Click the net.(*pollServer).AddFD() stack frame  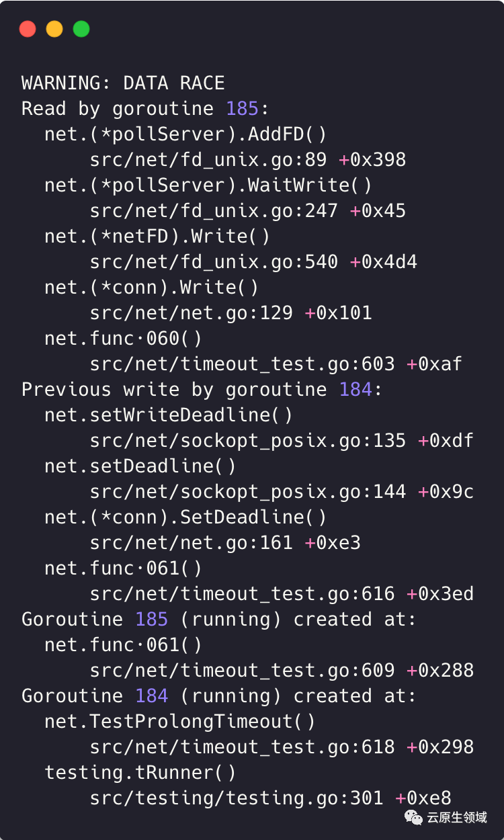tap(185, 134)
